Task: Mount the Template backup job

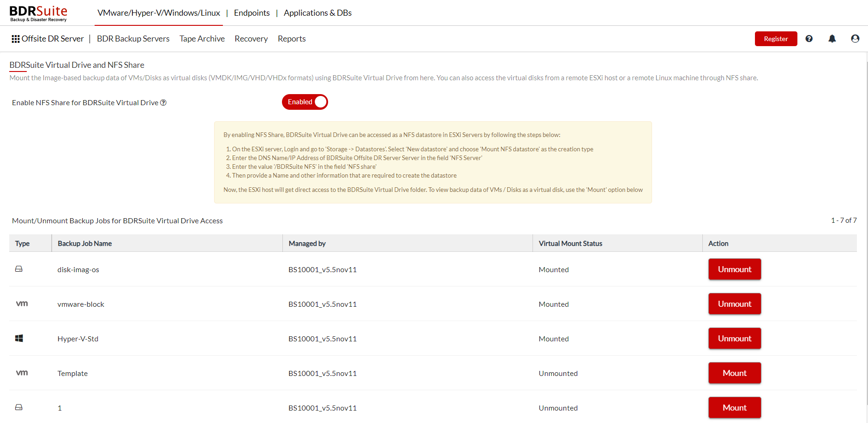Action: 735,373
